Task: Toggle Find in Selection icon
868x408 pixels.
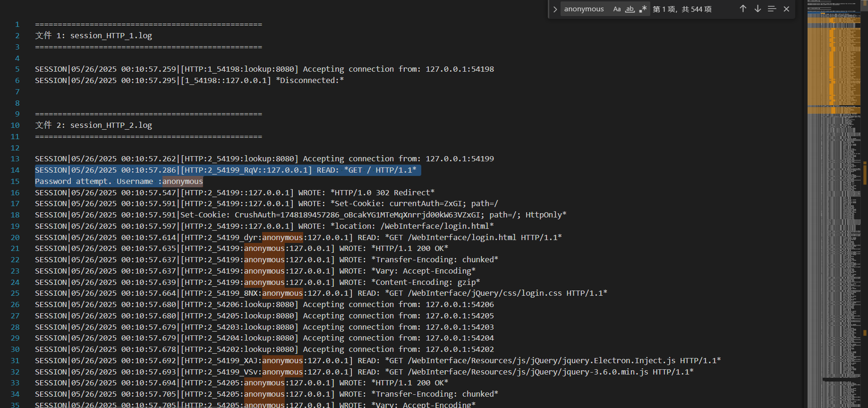Action: coord(772,9)
